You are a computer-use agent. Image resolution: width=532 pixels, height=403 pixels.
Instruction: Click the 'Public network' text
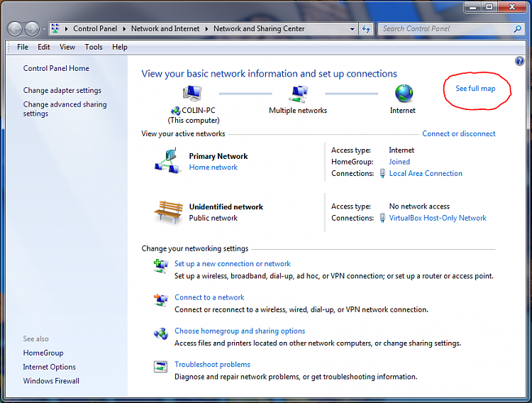pyautogui.click(x=213, y=218)
